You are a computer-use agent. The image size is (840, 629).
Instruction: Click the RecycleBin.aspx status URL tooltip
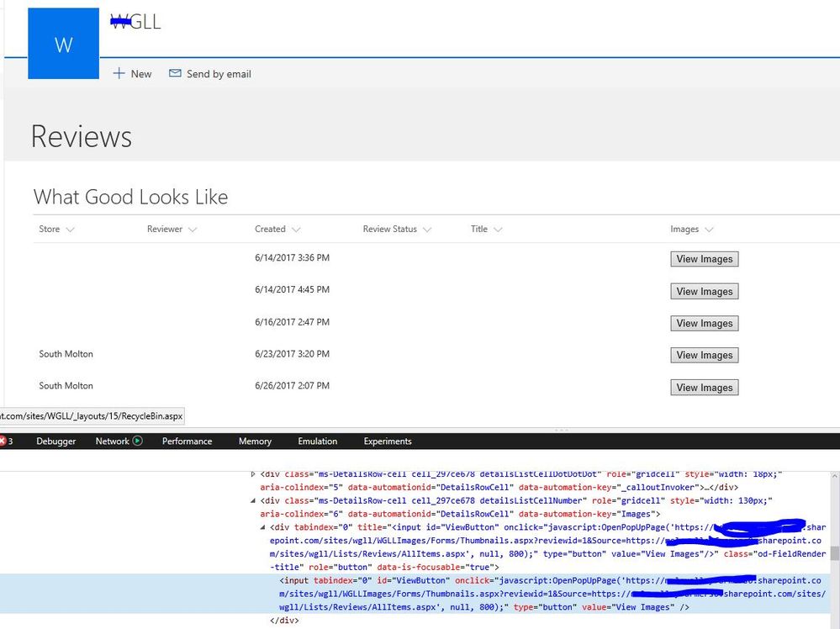(92, 415)
